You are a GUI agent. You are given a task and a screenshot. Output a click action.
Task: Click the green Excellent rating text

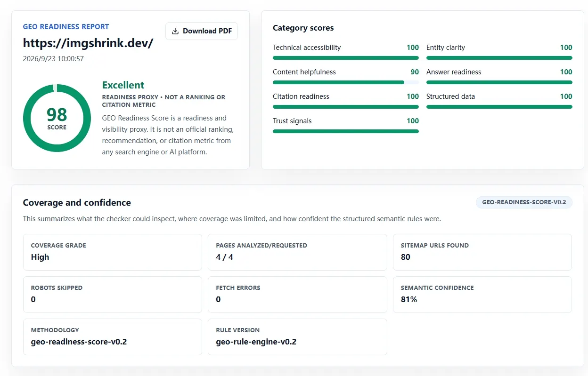[x=123, y=85]
